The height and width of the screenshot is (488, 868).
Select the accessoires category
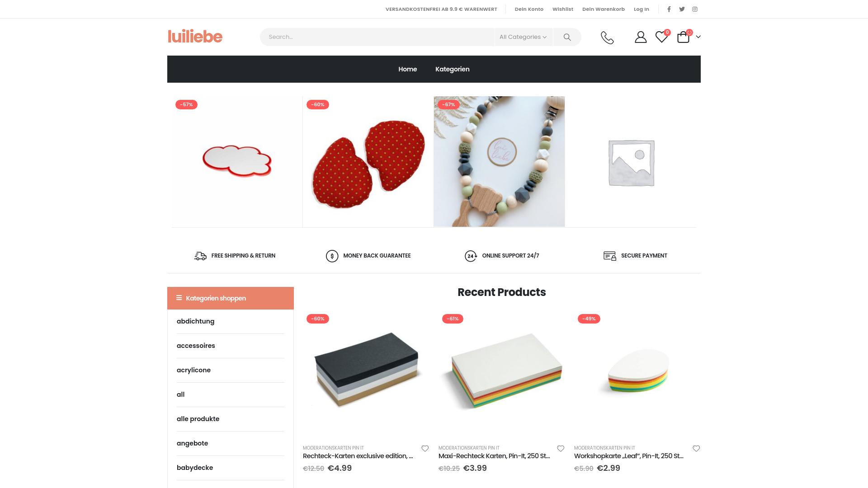click(x=196, y=346)
